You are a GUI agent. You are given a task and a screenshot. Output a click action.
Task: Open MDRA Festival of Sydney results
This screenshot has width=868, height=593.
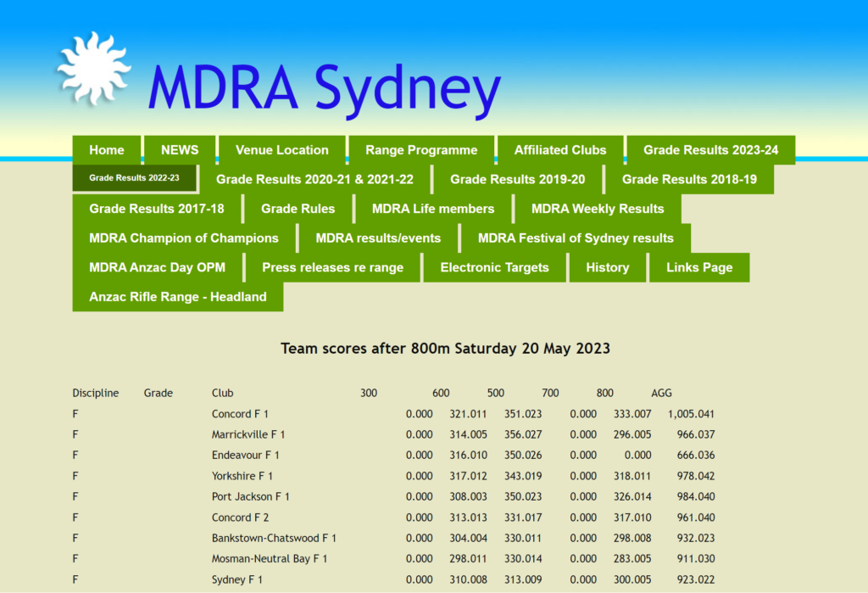click(576, 238)
